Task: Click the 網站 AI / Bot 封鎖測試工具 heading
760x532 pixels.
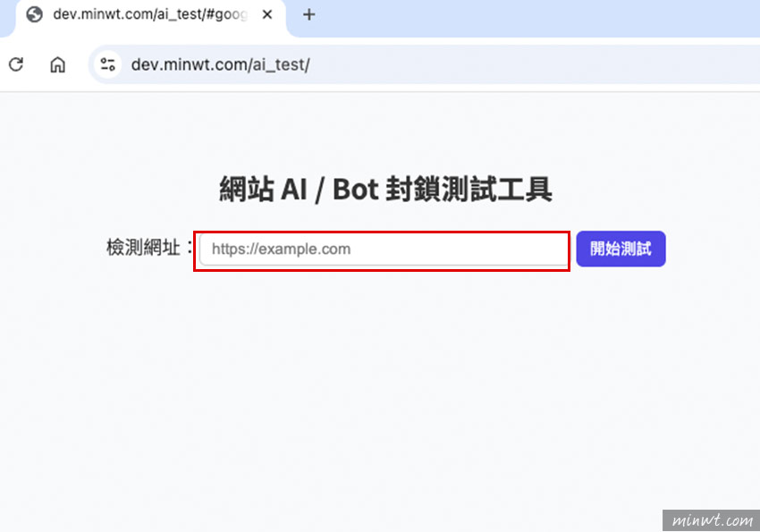Action: (x=385, y=190)
